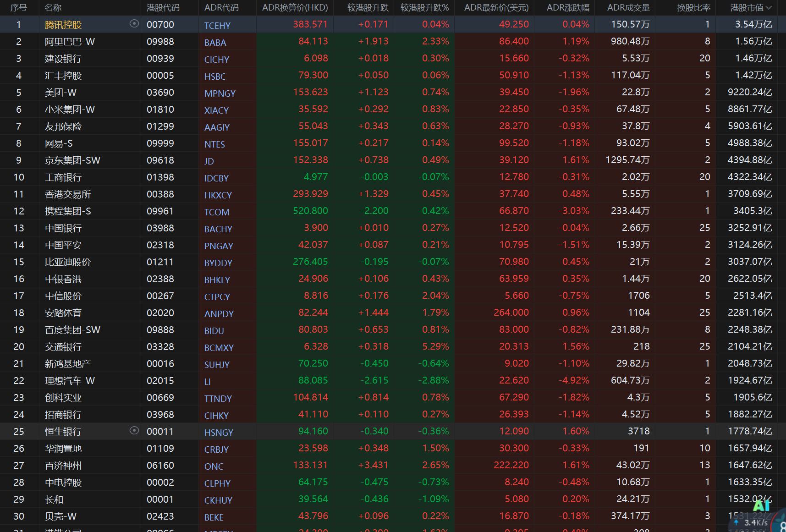Select Hong Kong stock code 00700
The image size is (786, 532).
pyautogui.click(x=160, y=25)
